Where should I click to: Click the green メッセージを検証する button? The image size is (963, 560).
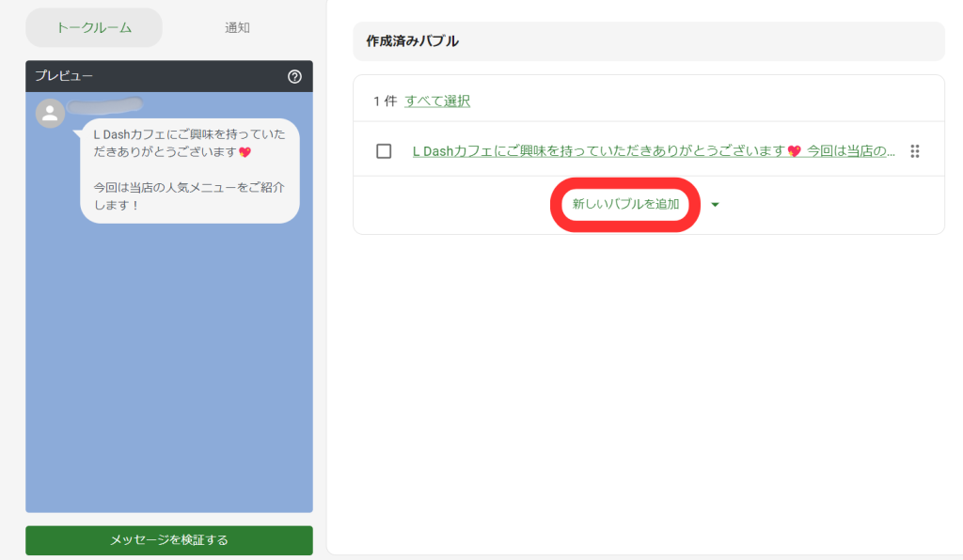169,540
